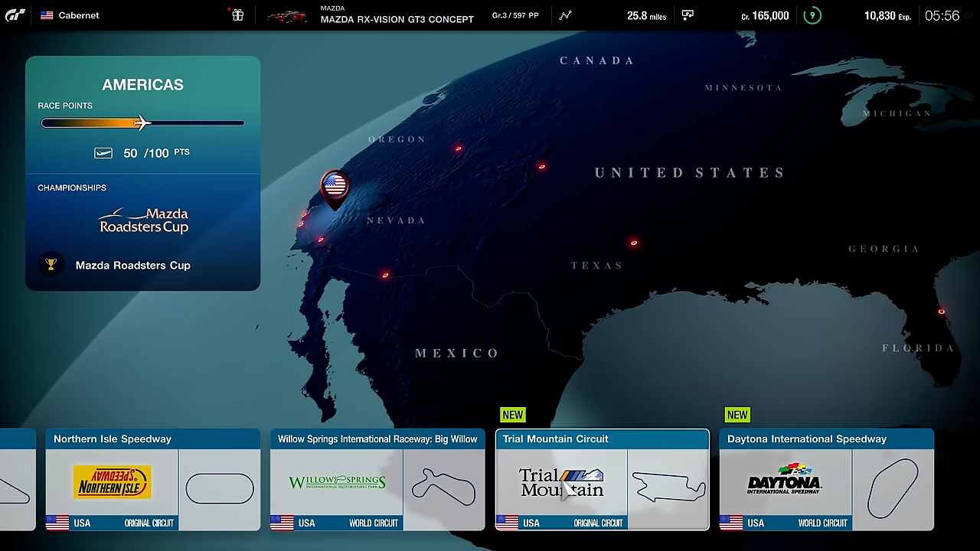
Task: Select the red Mazda car thumbnail
Action: tap(287, 16)
